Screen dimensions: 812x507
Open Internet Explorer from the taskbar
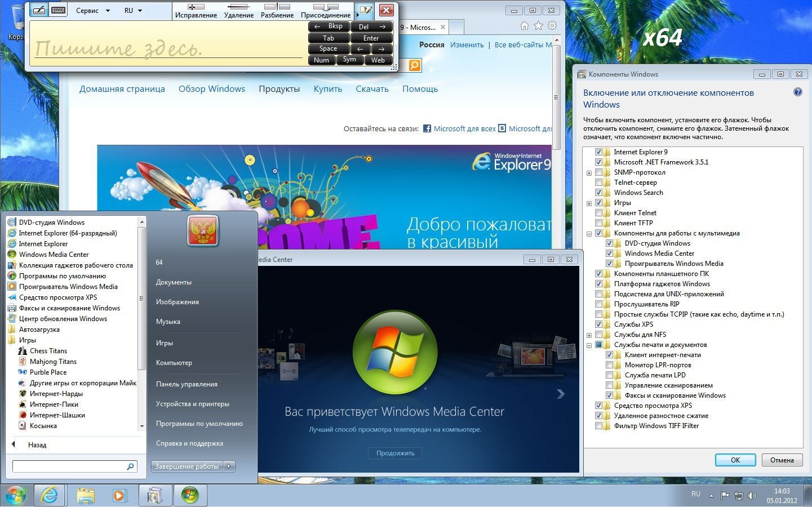tap(50, 495)
